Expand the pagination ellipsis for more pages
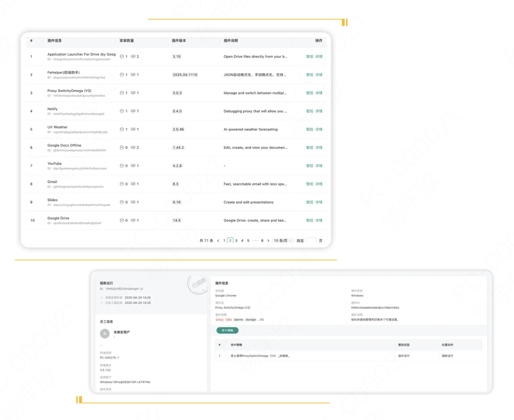Viewport: 514px width, 420px height. [x=255, y=241]
